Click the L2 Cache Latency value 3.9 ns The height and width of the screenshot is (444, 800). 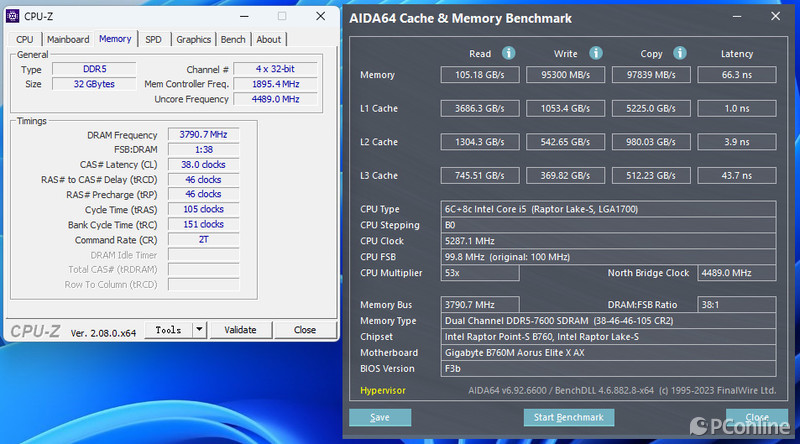click(x=737, y=142)
